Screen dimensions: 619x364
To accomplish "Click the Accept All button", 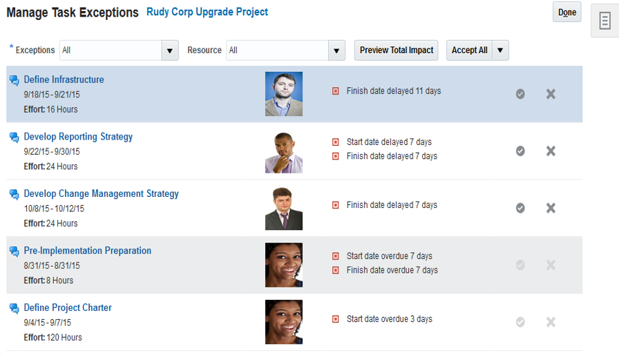I will 469,50.
